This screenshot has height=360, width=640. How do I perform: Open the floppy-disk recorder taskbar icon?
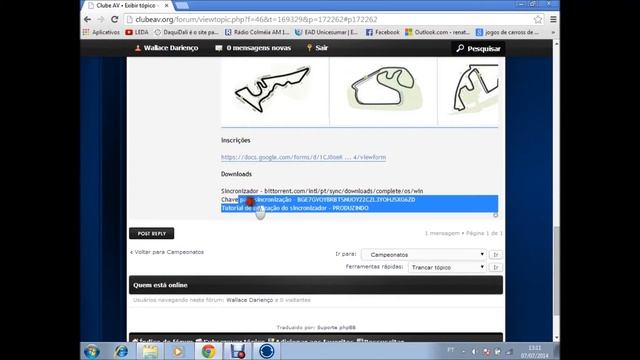click(238, 351)
